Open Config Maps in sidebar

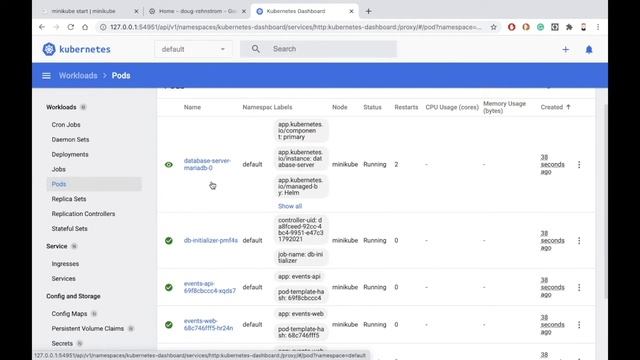click(x=69, y=313)
